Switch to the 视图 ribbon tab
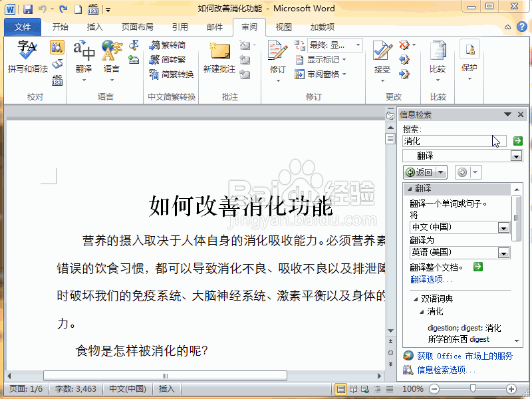The width and height of the screenshot is (532, 399). click(283, 27)
